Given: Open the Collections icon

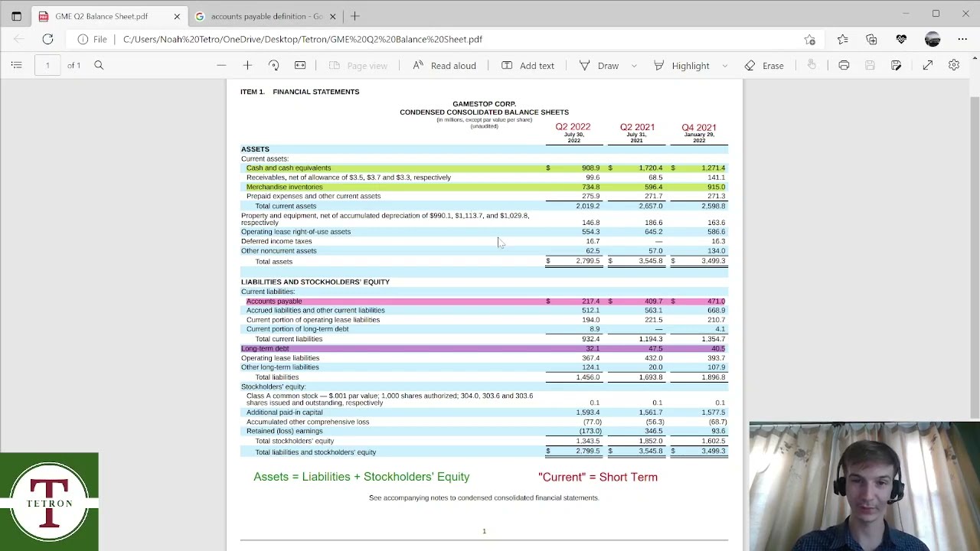Looking at the screenshot, I should coord(871,39).
